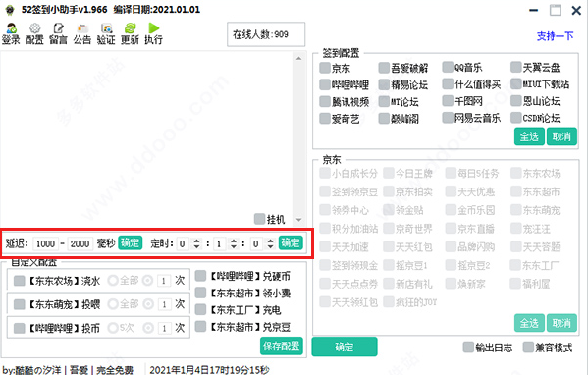Click the 更新 update icon
Screen dimensions: 588x375
[x=130, y=33]
